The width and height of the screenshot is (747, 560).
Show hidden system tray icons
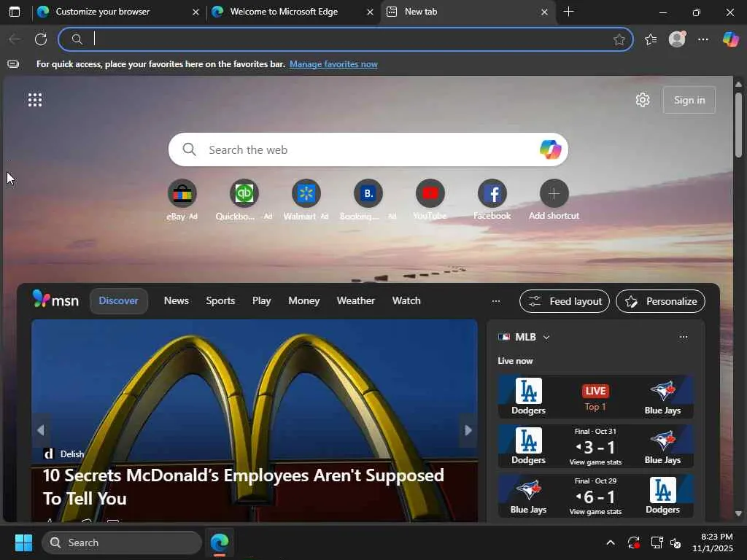click(611, 542)
